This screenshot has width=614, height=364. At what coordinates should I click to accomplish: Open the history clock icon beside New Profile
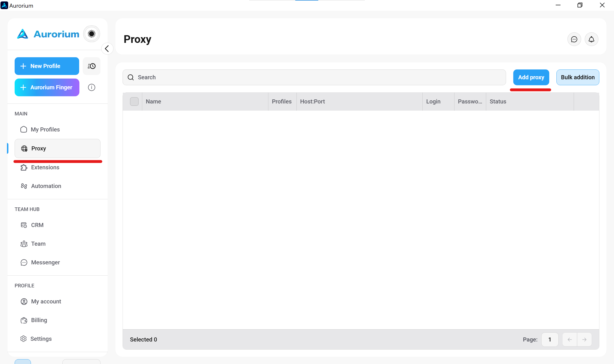click(91, 66)
